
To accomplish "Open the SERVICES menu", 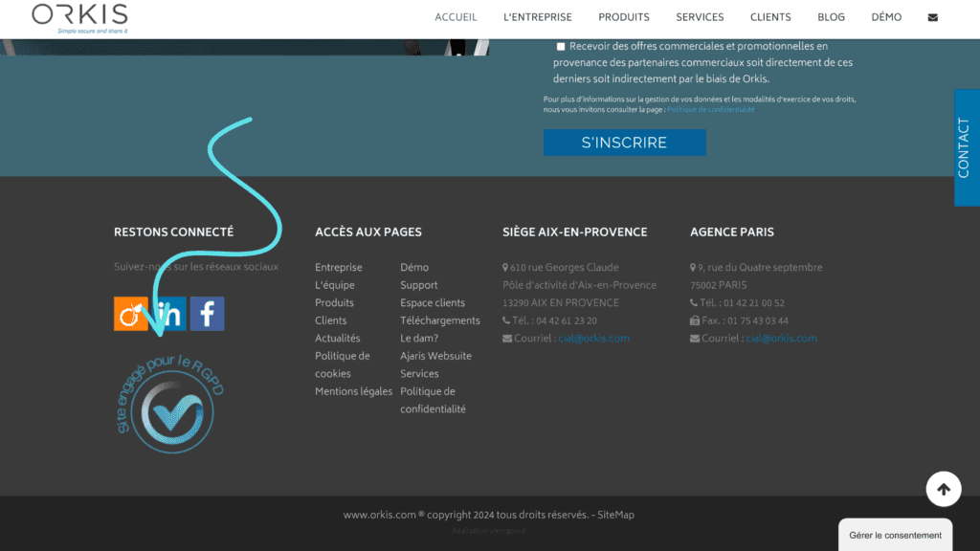I will 700,17.
